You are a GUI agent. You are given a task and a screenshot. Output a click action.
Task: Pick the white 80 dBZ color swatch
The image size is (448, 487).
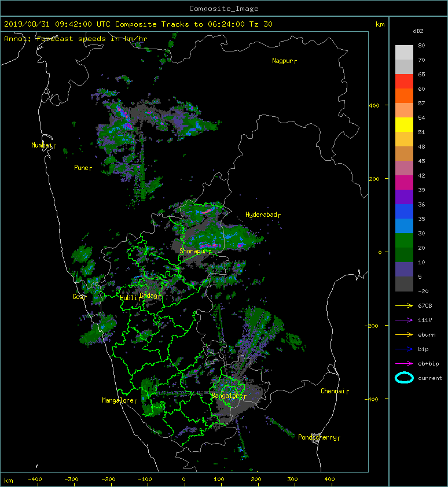[404, 52]
